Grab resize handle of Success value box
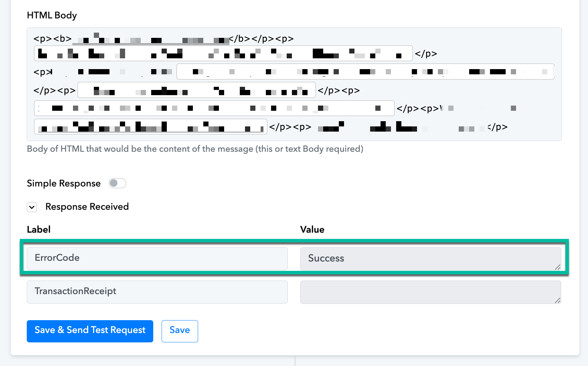Screen dimensions: 588x366 [x=557, y=267]
